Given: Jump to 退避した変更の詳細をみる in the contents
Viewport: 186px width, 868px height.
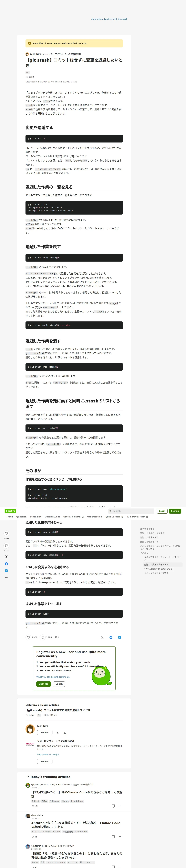Looking at the screenshot, I should tap(156, 564).
